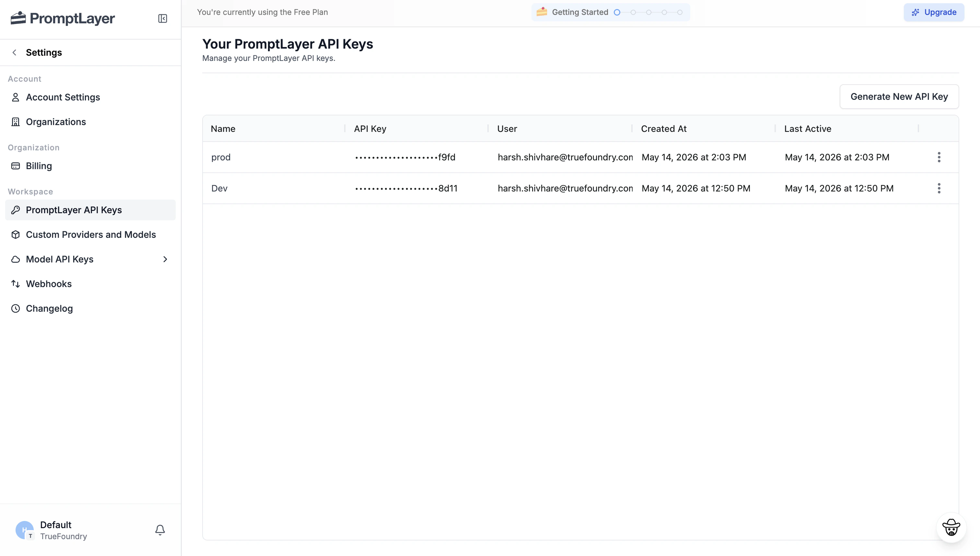
Task: Click the Model API Keys cloud icon
Action: (x=16, y=259)
